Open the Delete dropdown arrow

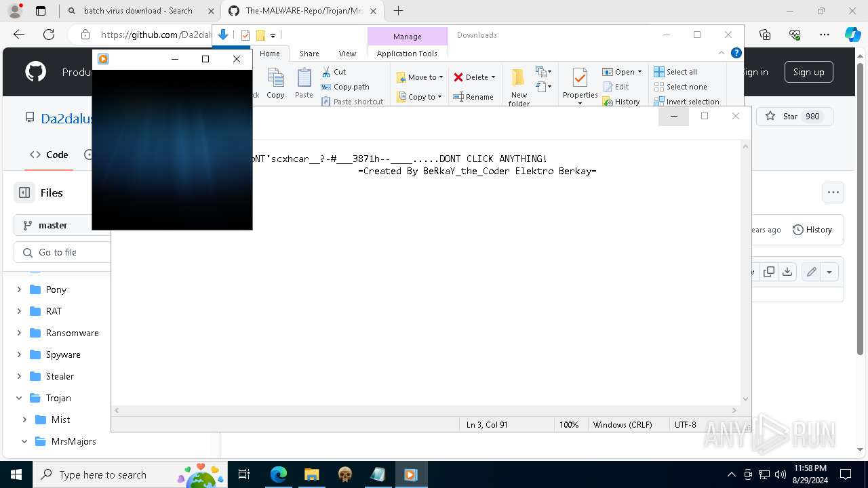(x=493, y=77)
